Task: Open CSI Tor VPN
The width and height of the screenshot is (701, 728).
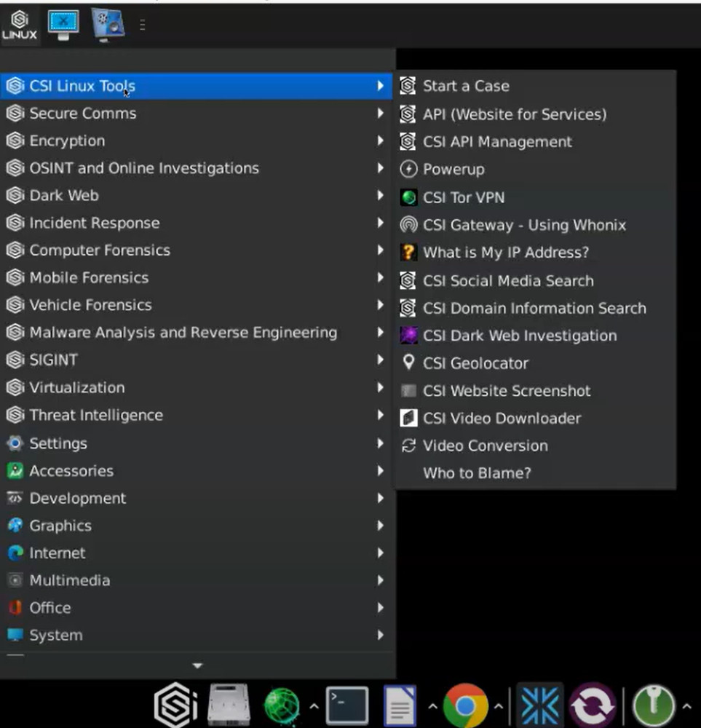Action: (x=464, y=197)
